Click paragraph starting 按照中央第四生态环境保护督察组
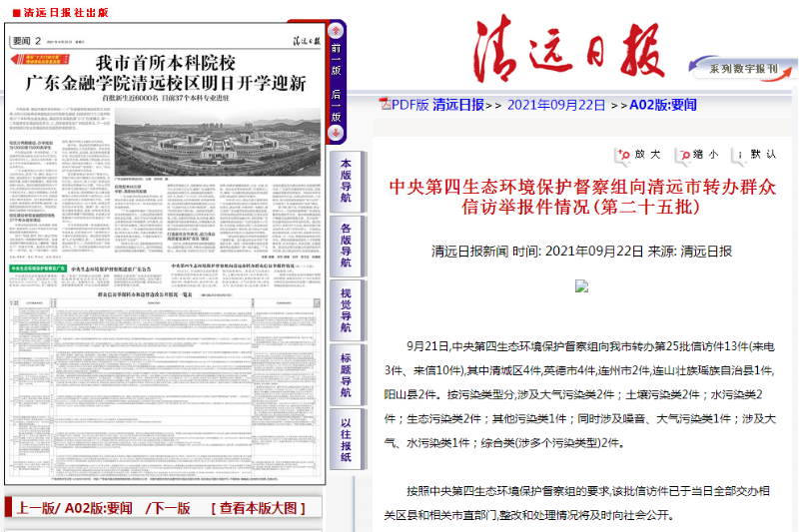This screenshot has height=532, width=799. [577, 503]
